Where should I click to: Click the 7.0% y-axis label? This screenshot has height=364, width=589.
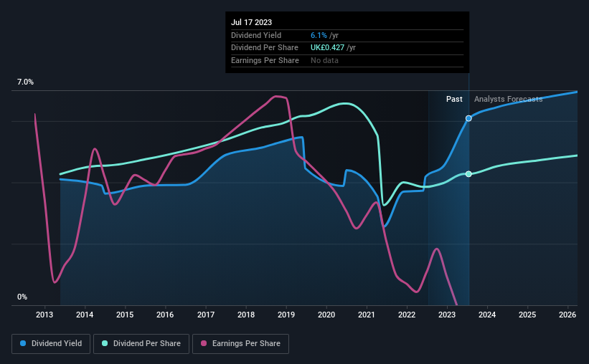[x=25, y=82]
